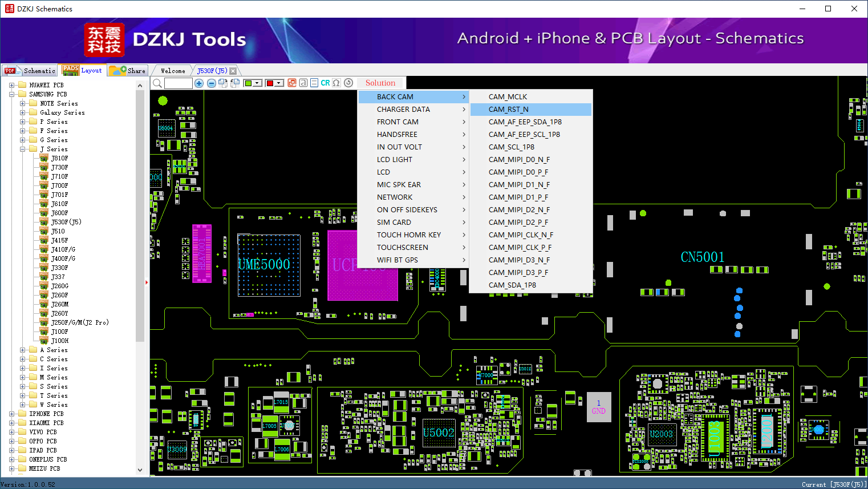Select J530F(J5) in the tree
Screen dimensions: 868x489
66,222
